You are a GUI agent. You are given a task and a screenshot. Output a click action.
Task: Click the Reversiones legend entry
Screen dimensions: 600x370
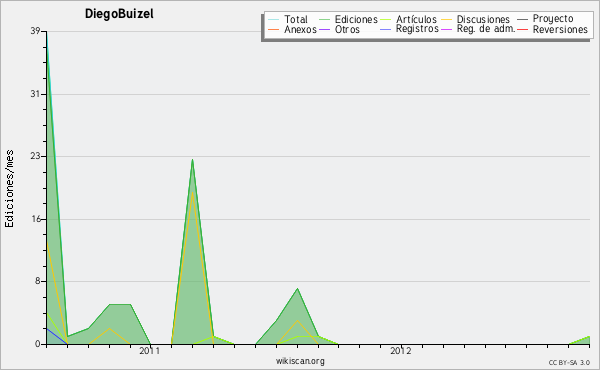pos(552,29)
